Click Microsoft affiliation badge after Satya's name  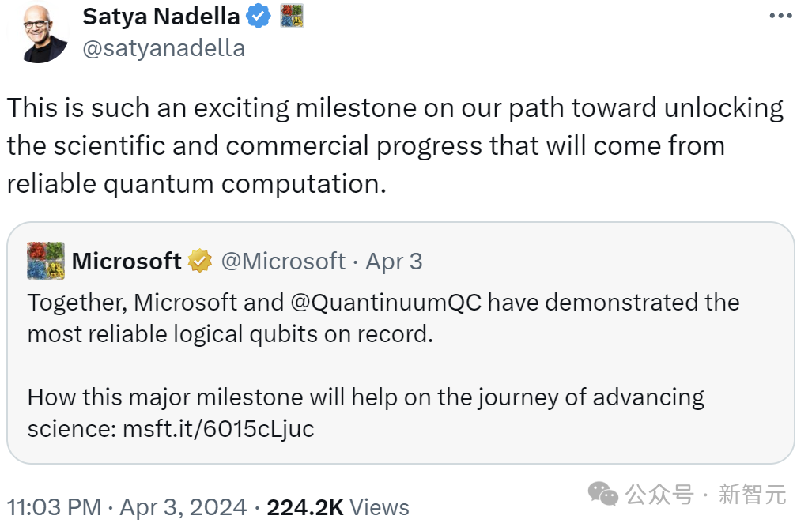pyautogui.click(x=292, y=15)
